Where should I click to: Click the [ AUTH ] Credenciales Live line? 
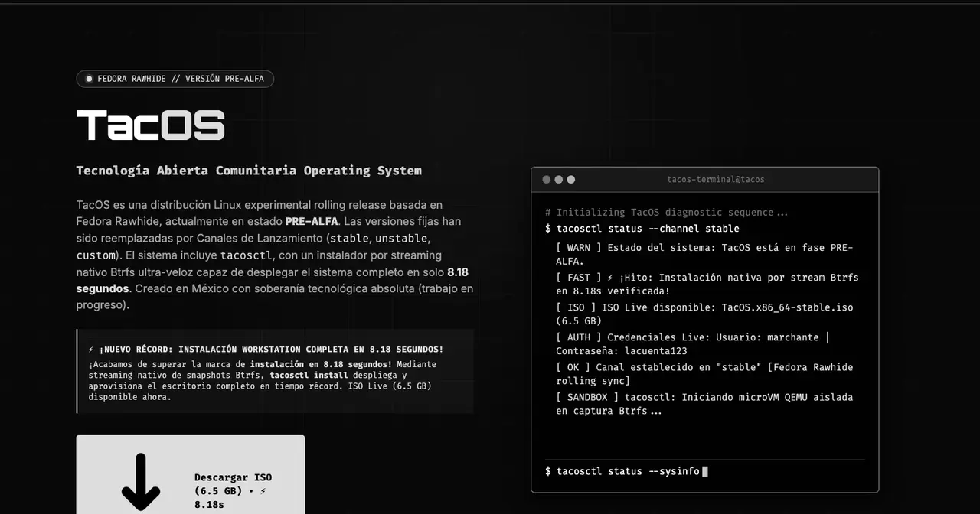693,344
